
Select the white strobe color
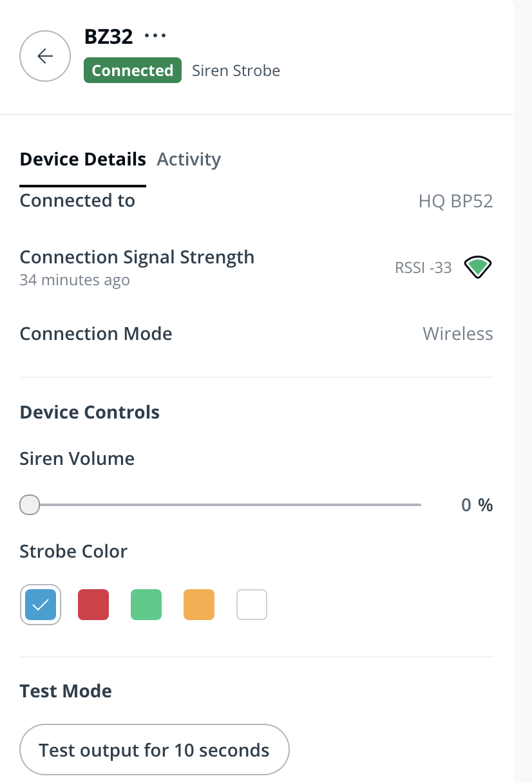[252, 605]
